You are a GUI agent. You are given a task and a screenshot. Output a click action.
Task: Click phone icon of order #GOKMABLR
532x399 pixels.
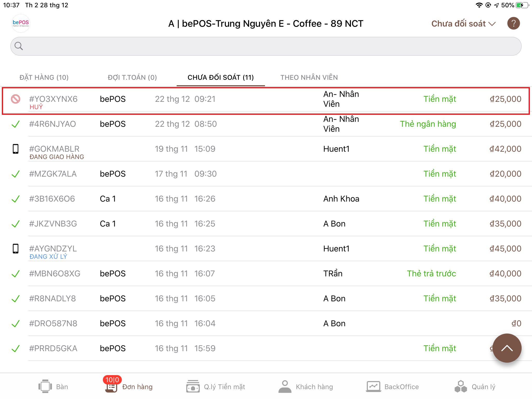tap(16, 149)
